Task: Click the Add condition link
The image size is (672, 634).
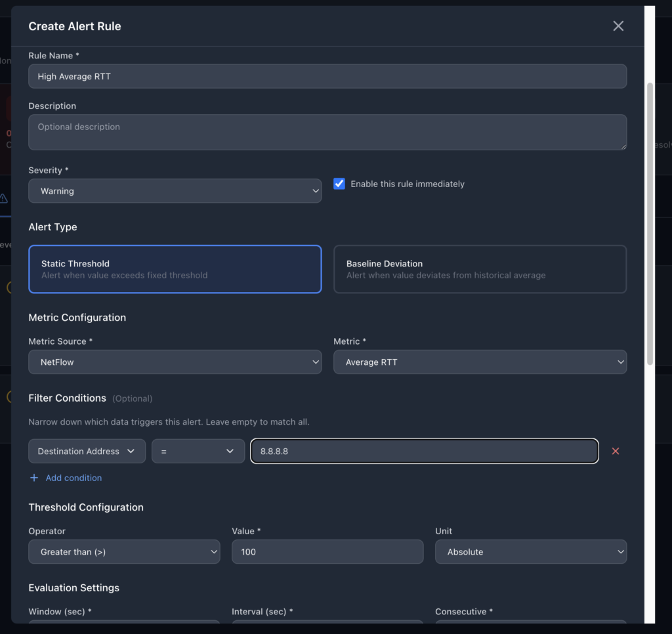Action: click(x=73, y=478)
